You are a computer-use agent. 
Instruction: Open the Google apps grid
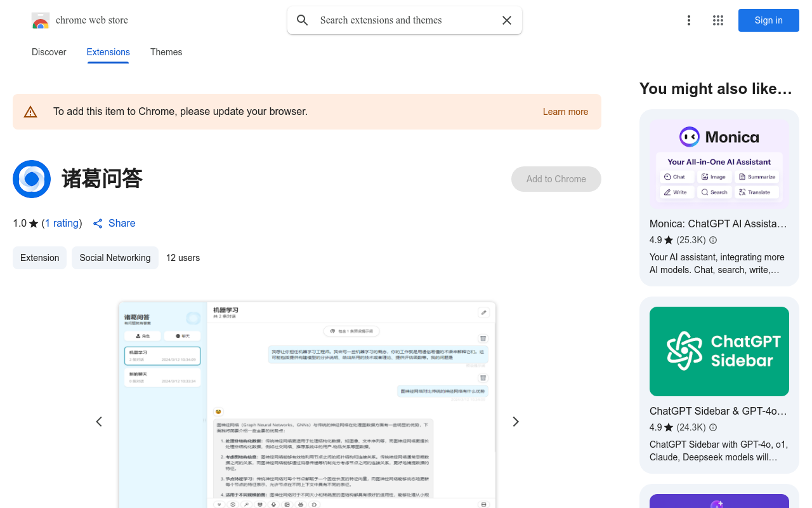click(x=718, y=20)
